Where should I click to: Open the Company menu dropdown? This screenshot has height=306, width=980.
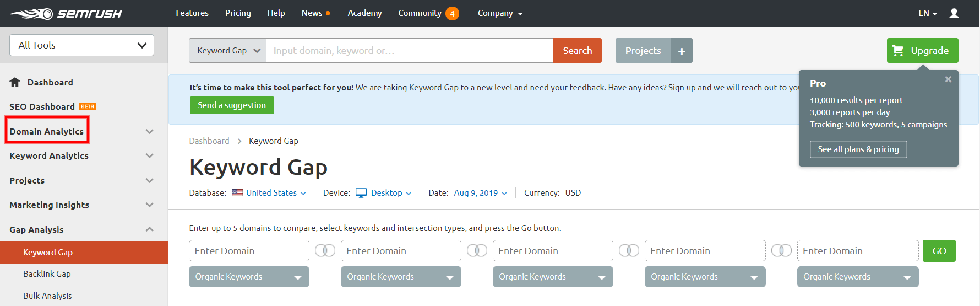500,13
